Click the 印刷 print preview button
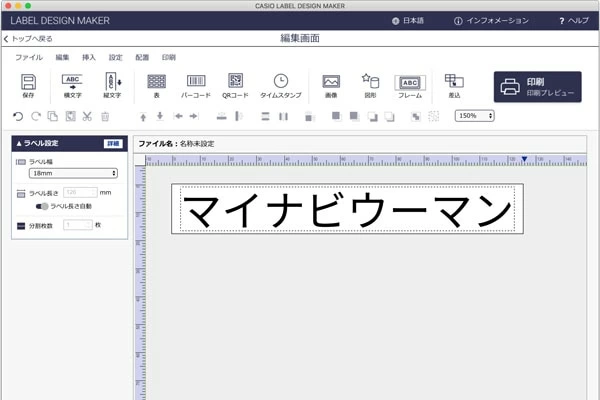Image resolution: width=600 pixels, height=400 pixels. (537, 86)
